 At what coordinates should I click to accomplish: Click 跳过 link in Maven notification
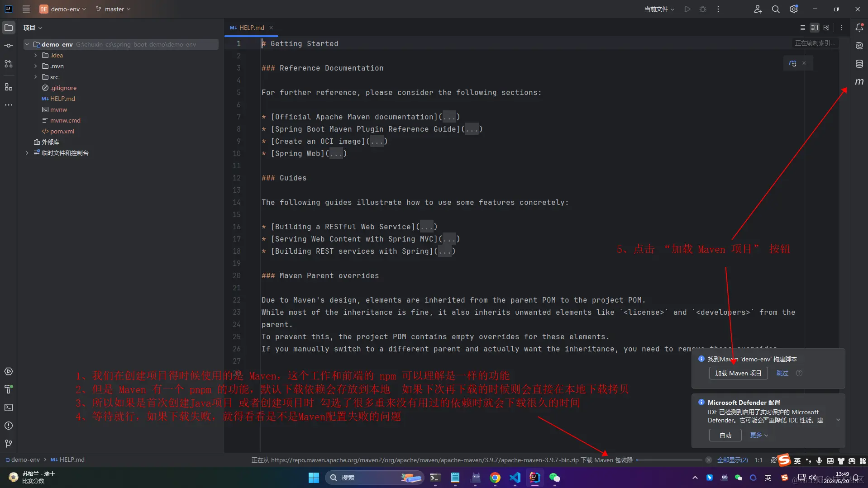tap(782, 373)
